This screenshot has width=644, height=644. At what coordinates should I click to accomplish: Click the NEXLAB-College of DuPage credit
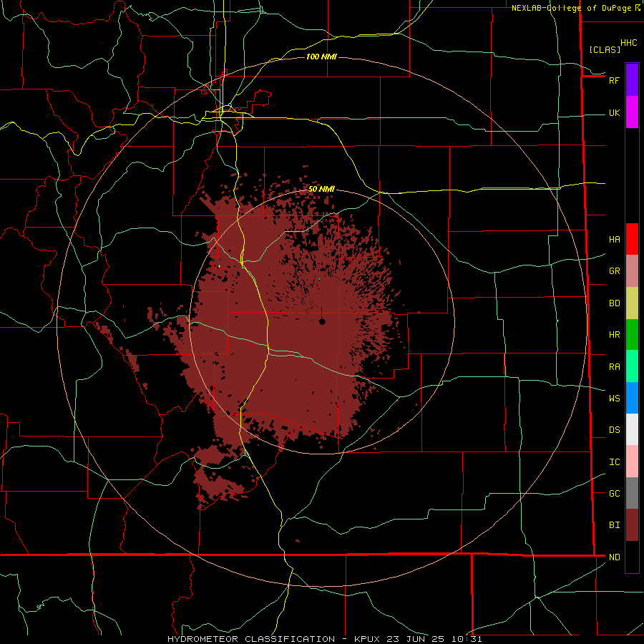pyautogui.click(x=576, y=8)
